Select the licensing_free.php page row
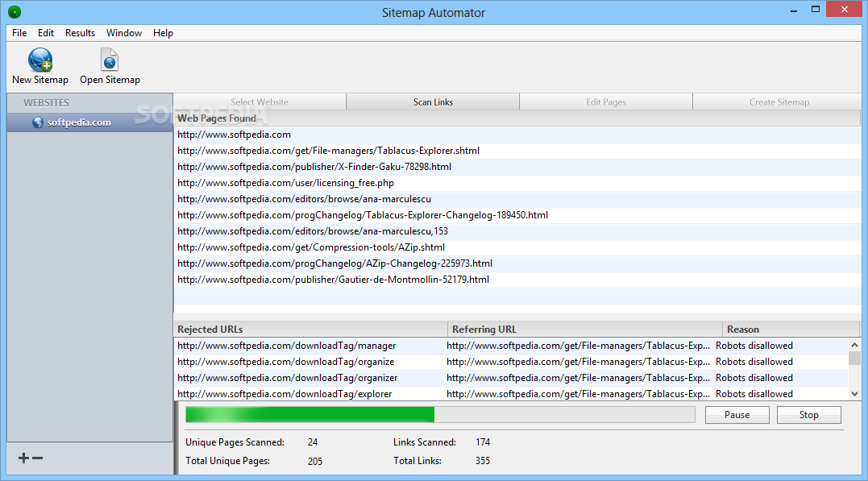Screen dimensions: 868x481 (517, 183)
